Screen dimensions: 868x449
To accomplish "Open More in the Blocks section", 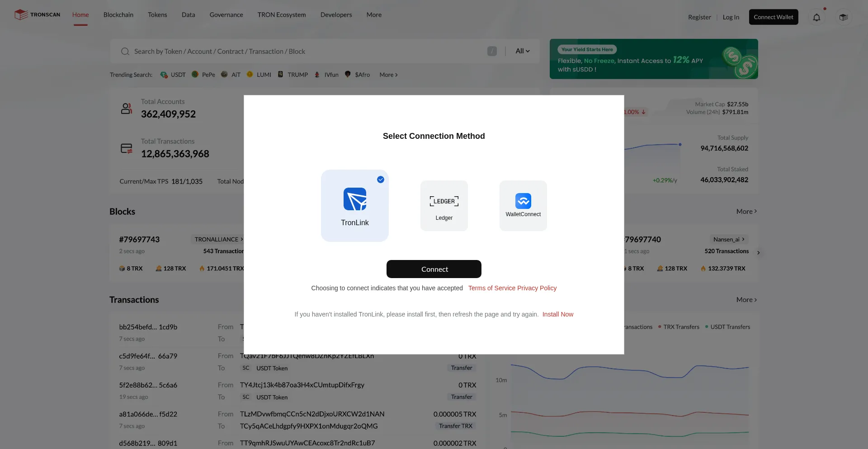I will tap(746, 212).
